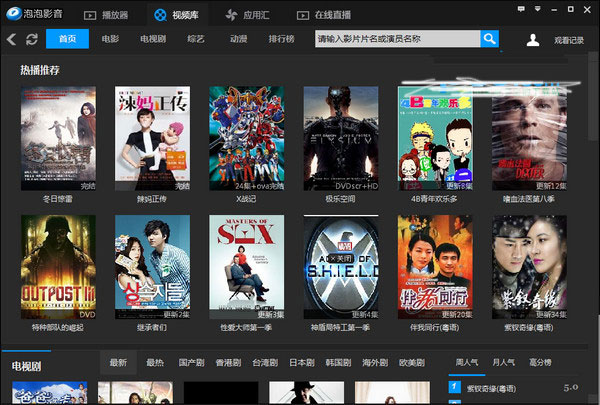Click the feedback message icon in title bar

pos(521,9)
